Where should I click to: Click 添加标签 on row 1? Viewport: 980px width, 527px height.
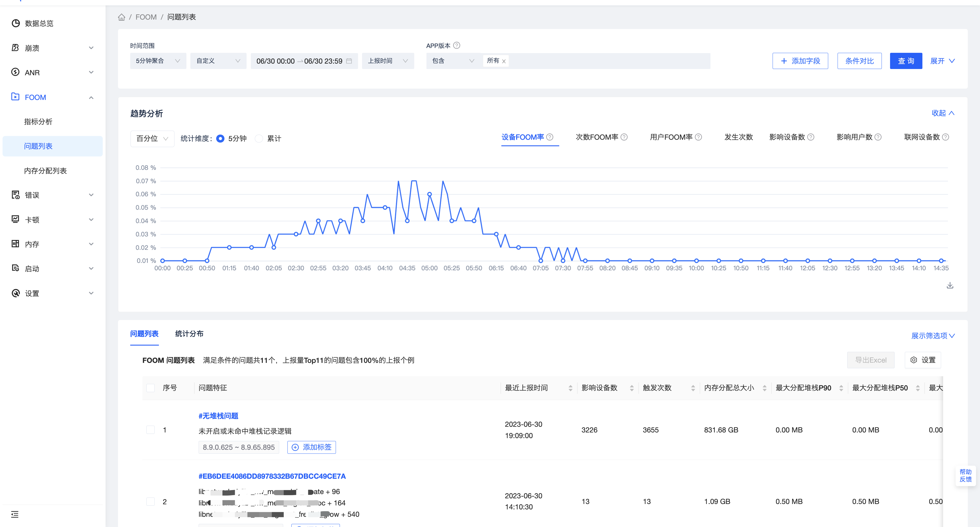311,447
